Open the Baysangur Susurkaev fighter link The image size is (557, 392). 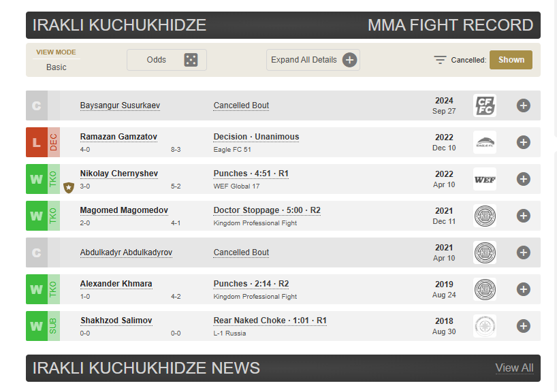[120, 105]
